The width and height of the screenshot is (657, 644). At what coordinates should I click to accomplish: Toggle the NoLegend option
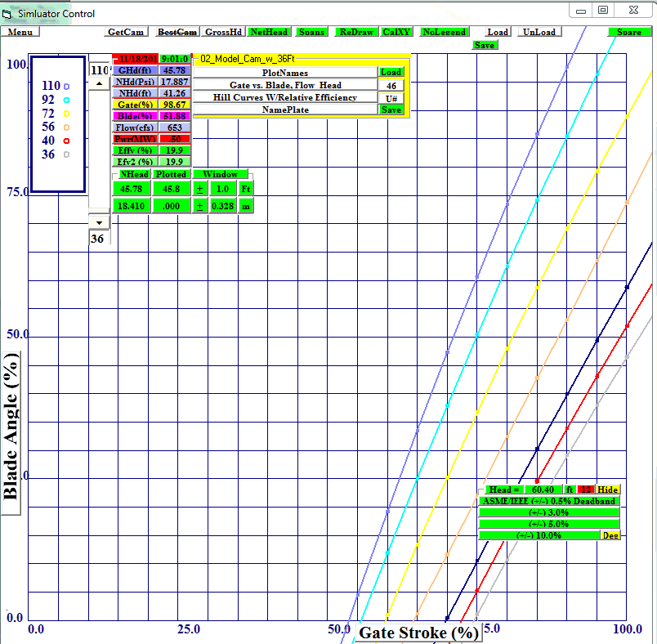[x=445, y=32]
